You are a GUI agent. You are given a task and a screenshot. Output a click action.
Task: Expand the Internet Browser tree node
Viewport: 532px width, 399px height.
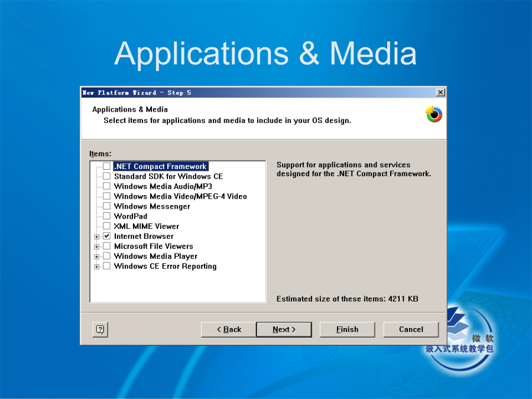pyautogui.click(x=97, y=237)
